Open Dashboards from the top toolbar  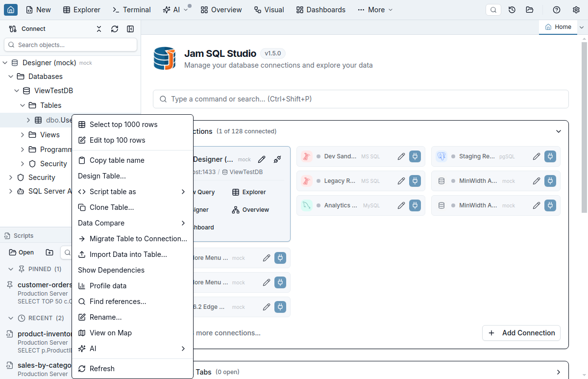321,10
